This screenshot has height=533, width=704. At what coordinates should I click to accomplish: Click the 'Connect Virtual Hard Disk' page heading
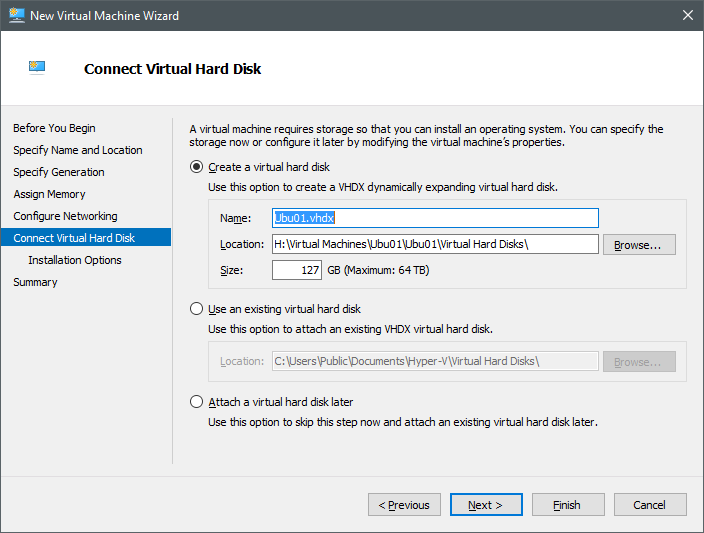172,69
